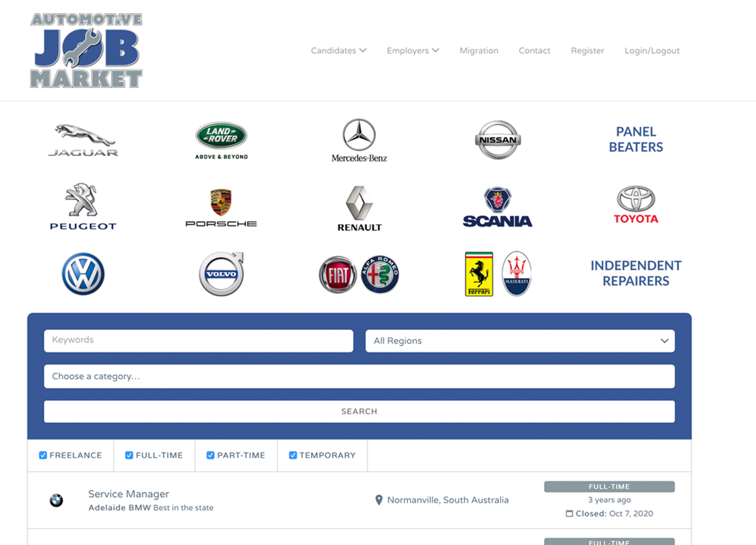Toggle the Full-Time filter checkbox
This screenshot has height=545, width=756.
click(x=129, y=455)
